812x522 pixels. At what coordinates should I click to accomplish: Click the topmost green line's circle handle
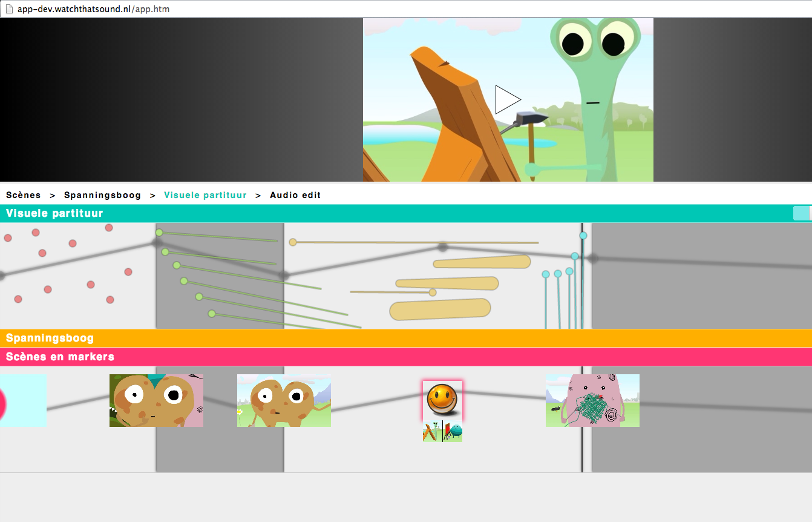[159, 233]
